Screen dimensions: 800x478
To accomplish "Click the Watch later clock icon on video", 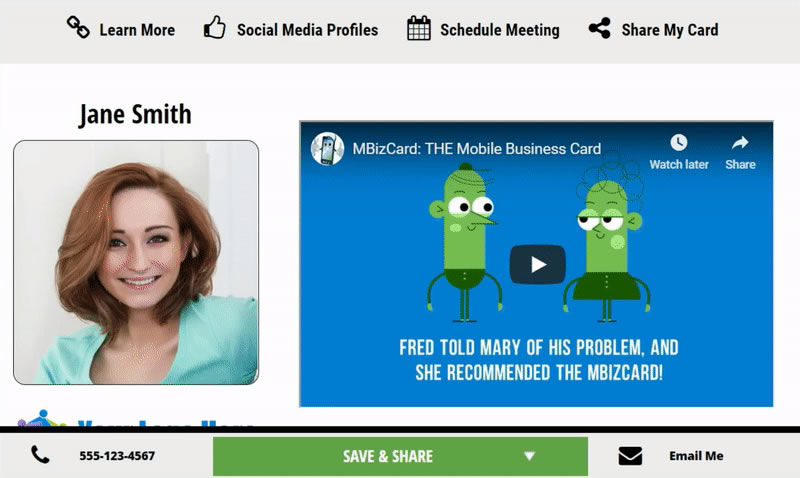I will point(679,143).
